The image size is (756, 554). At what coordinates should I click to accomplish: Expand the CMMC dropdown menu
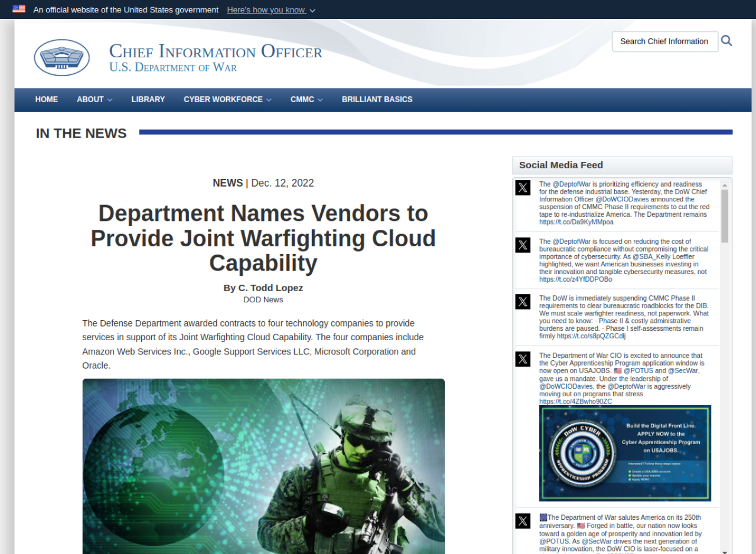point(307,100)
